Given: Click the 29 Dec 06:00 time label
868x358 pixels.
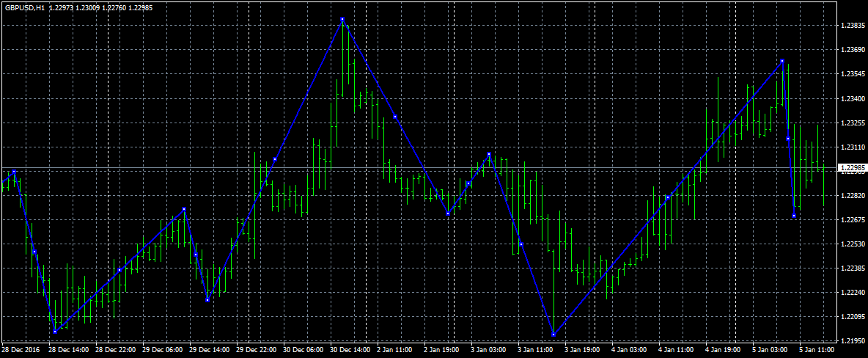Looking at the screenshot, I should pyautogui.click(x=162, y=350).
